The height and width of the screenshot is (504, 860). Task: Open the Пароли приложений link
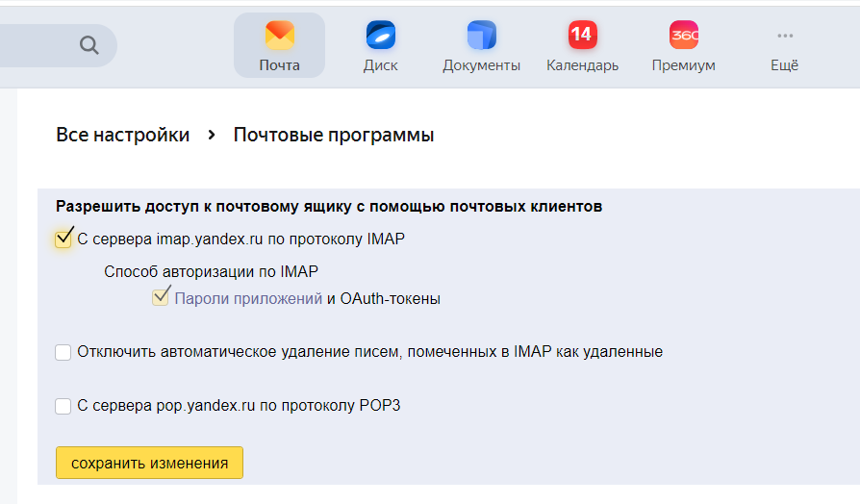point(248,298)
